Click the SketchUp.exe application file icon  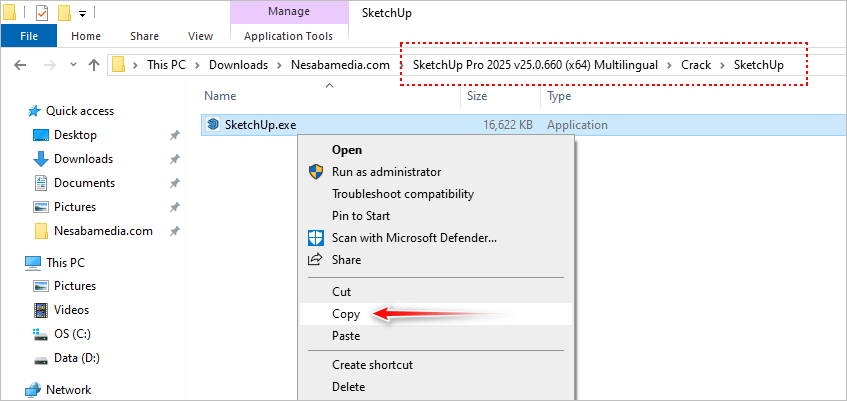coord(214,125)
